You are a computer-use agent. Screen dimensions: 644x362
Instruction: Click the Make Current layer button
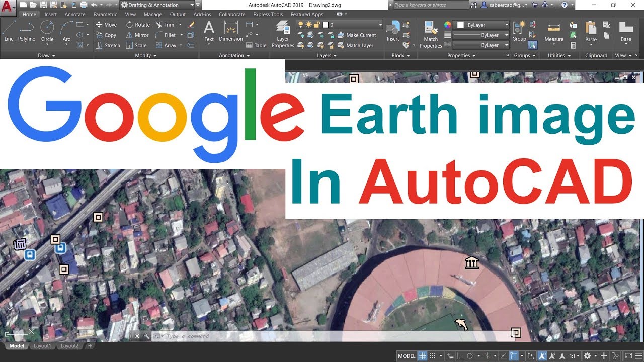pyautogui.click(x=357, y=35)
